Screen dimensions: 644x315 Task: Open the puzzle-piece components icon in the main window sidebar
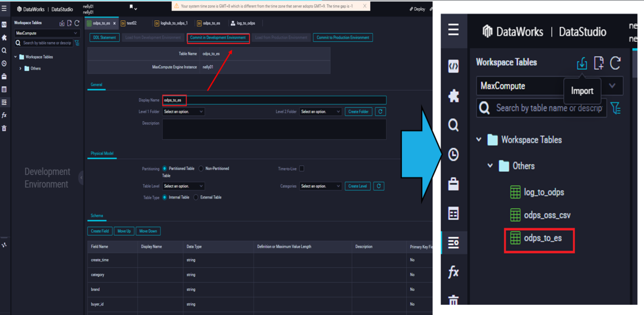(x=4, y=38)
